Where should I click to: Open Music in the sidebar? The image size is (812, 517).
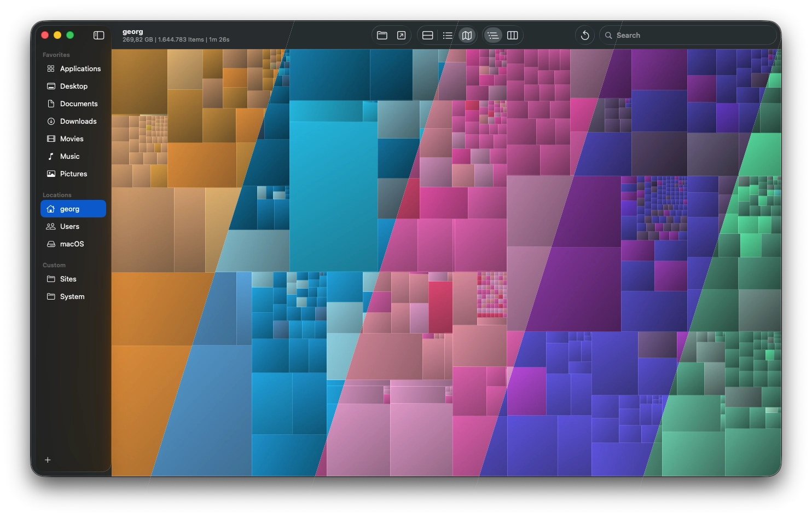pos(73,156)
